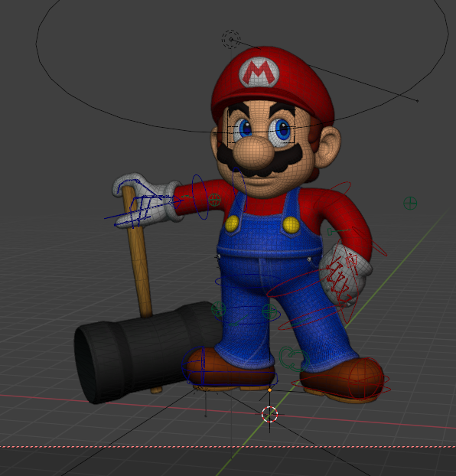Select the green clover-shaped controller between the shoes

293,359
